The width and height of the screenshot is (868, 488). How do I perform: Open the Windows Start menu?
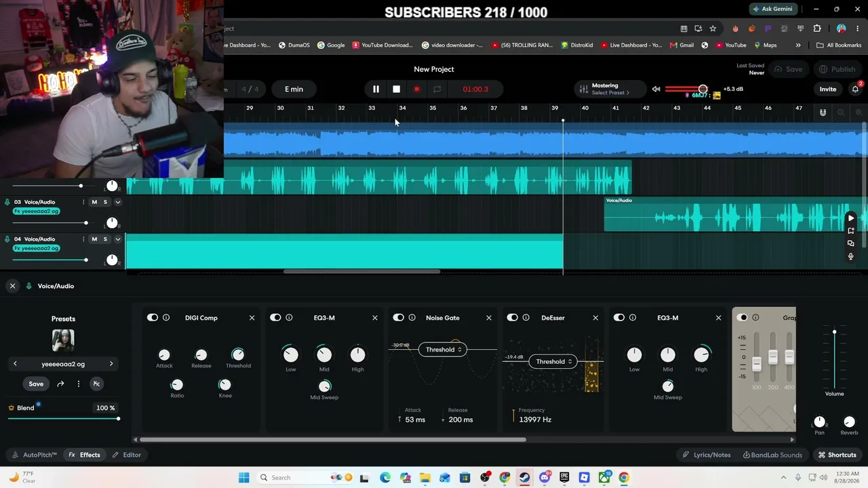pos(244,477)
